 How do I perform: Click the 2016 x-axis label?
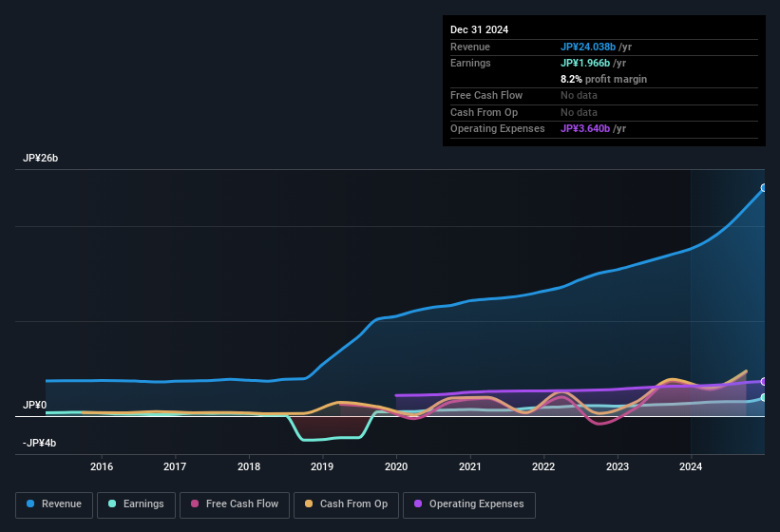[102, 466]
